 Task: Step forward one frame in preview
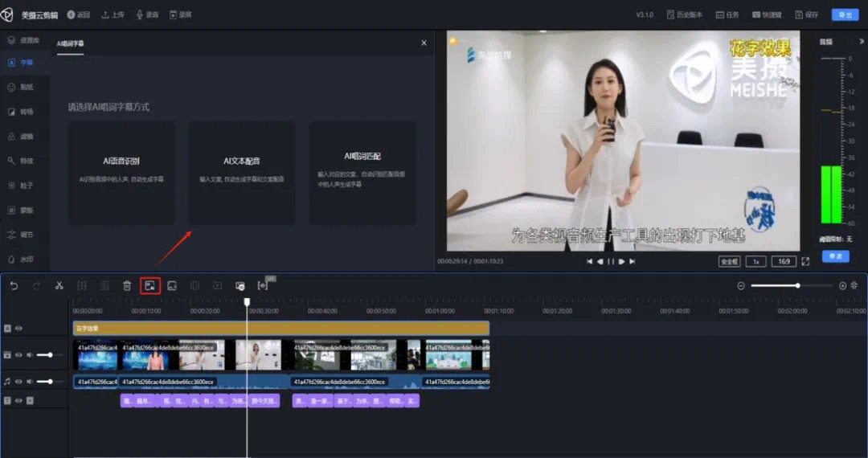(621, 262)
